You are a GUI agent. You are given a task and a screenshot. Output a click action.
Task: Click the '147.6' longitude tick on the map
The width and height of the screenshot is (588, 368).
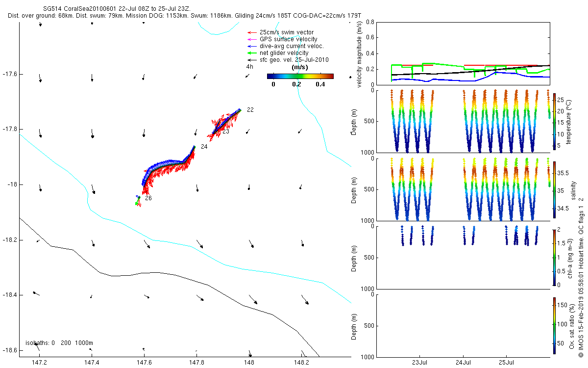(144, 363)
